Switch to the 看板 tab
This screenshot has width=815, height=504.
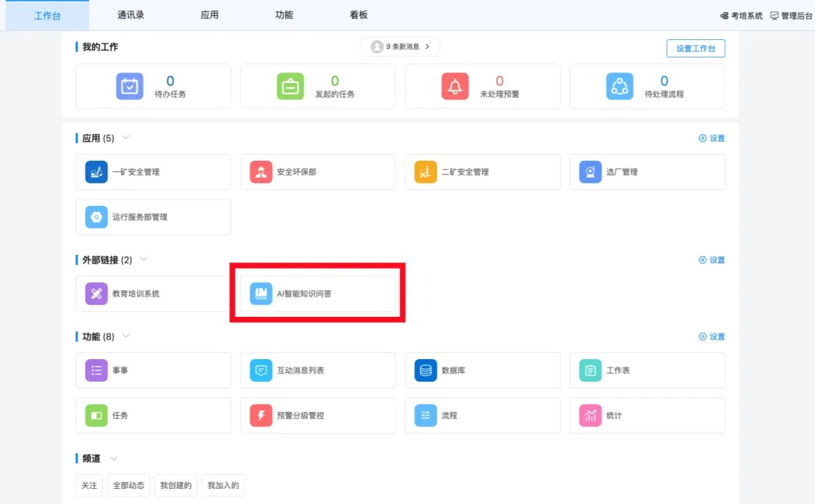[x=359, y=15]
